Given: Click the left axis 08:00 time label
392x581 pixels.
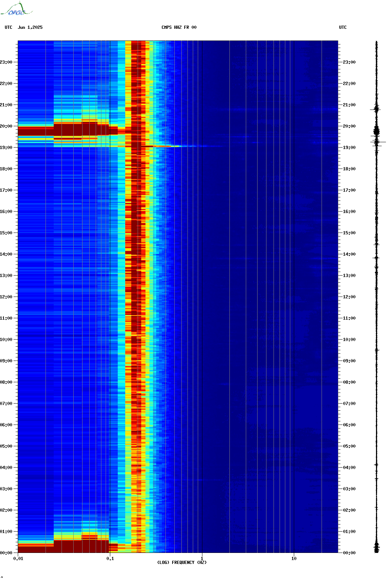Looking at the screenshot, I should pyautogui.click(x=6, y=382).
